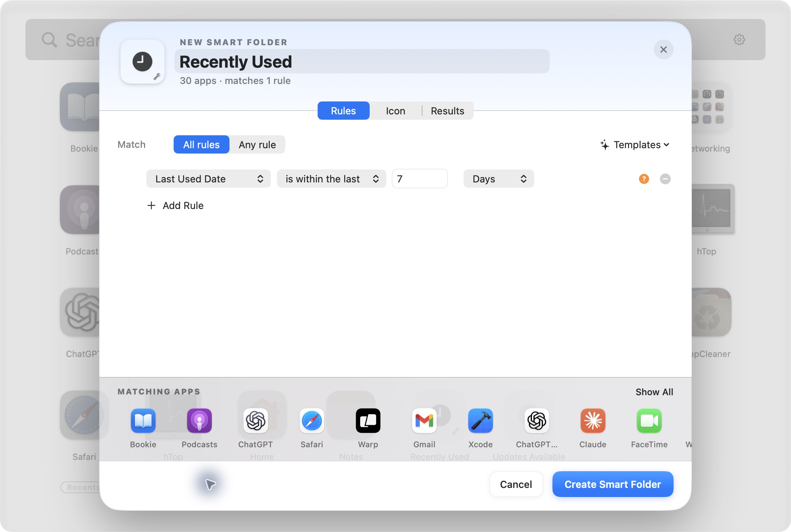Click the FaceTime app icon

(649, 421)
